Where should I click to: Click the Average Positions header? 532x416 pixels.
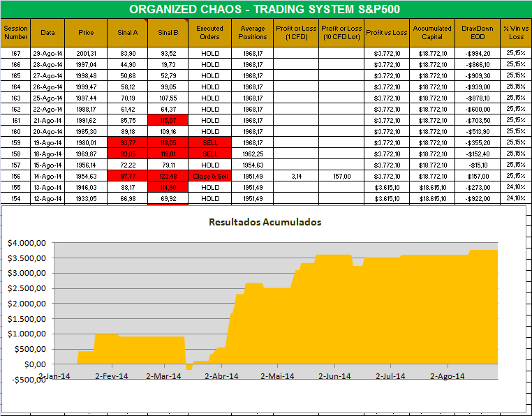253,33
